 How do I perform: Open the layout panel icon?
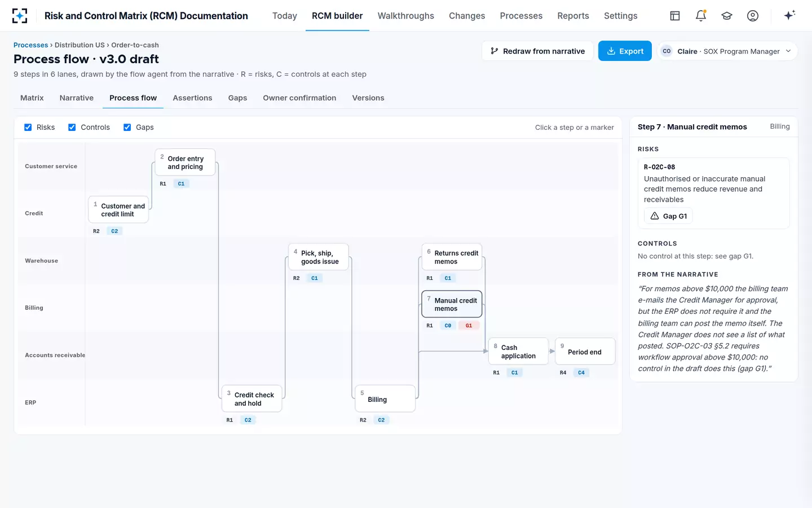pos(675,16)
